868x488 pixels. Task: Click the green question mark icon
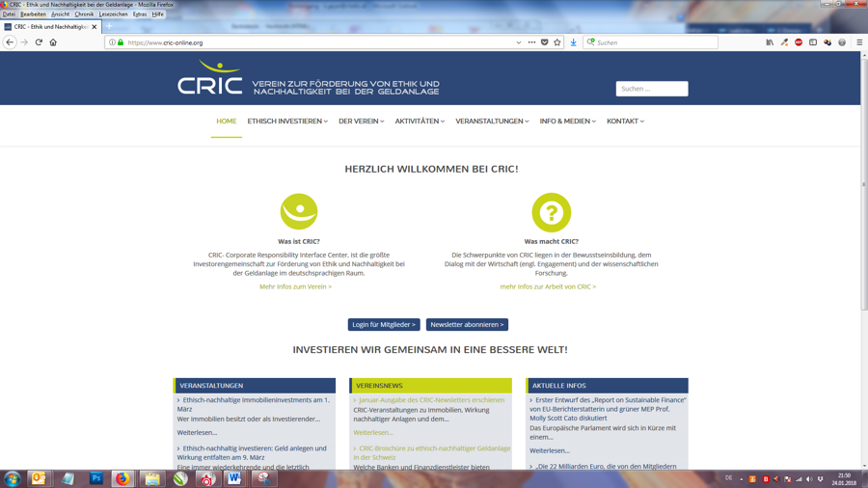point(552,212)
